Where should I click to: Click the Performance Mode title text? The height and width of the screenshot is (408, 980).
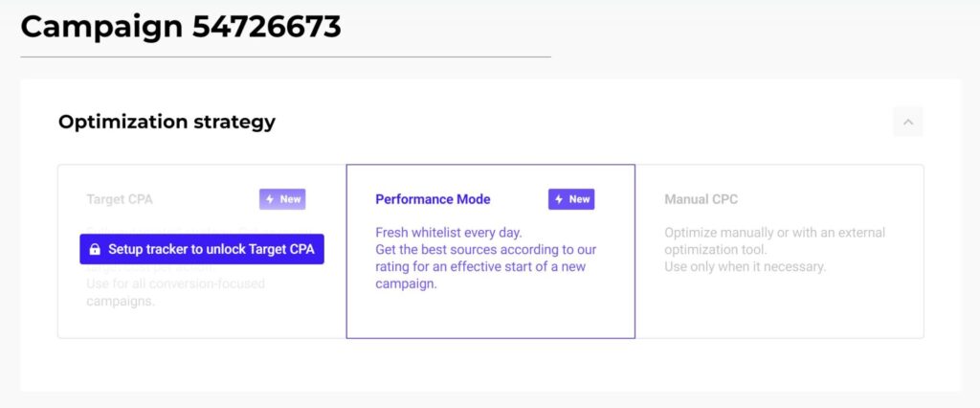tap(433, 199)
